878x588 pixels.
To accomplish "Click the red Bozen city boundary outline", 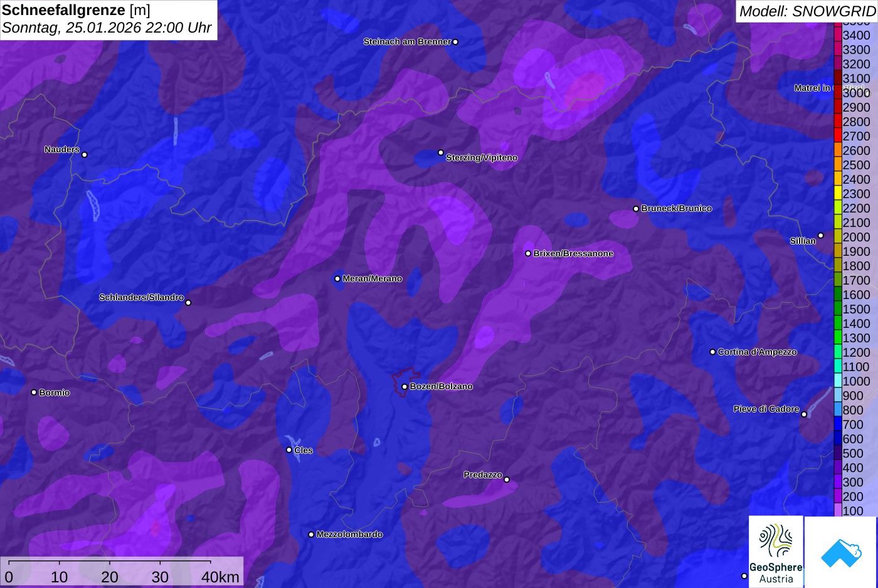I will [405, 382].
